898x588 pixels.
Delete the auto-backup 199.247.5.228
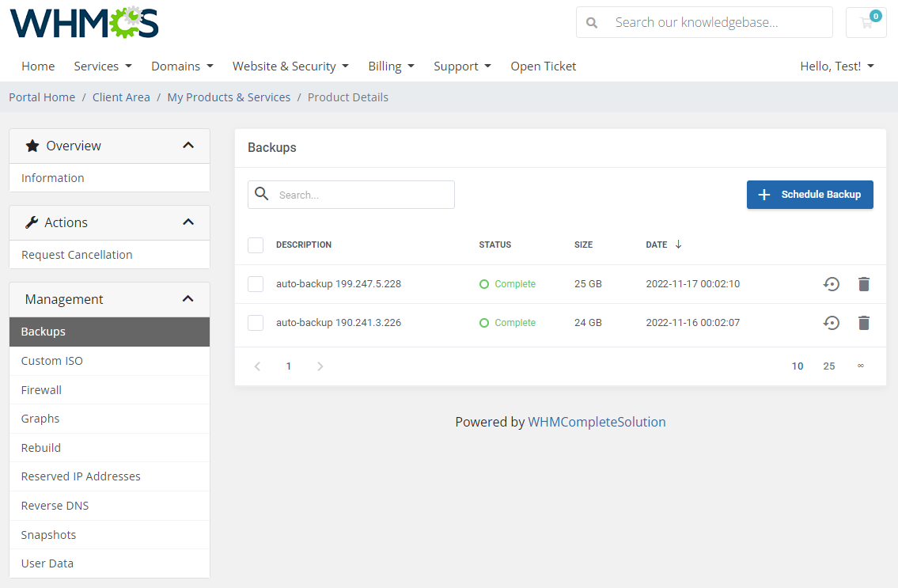click(863, 283)
